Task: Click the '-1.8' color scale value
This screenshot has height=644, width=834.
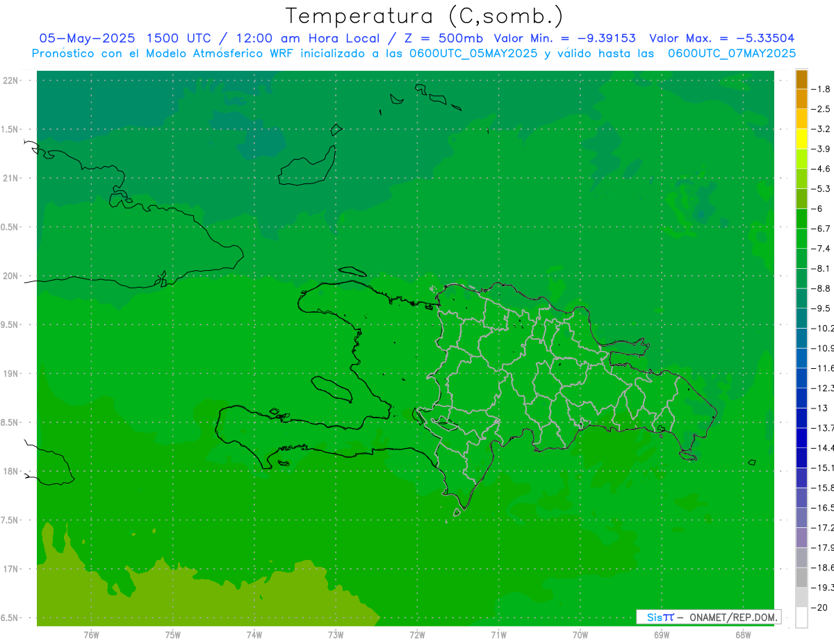Action: point(821,89)
